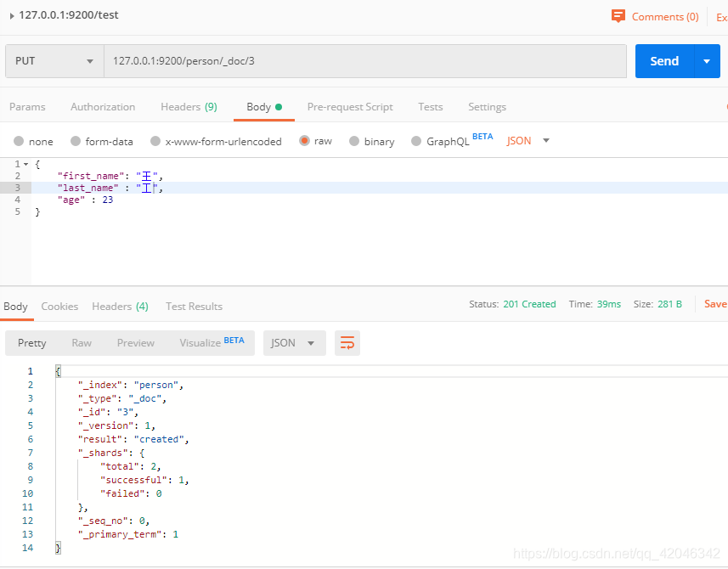Open the Test Results tab
Screen dimensions: 728x569
pos(194,307)
